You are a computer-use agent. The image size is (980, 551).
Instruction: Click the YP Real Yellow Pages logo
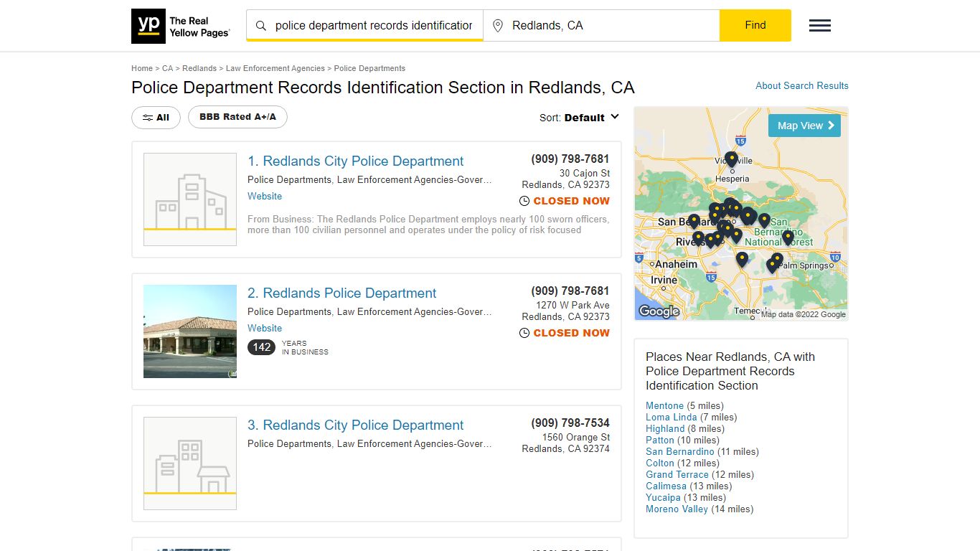click(x=181, y=27)
